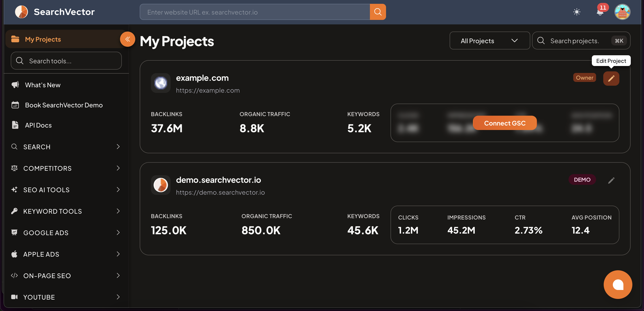Image resolution: width=644 pixels, height=311 pixels.
Task: Open the user profile avatar
Action: pyautogui.click(x=622, y=12)
